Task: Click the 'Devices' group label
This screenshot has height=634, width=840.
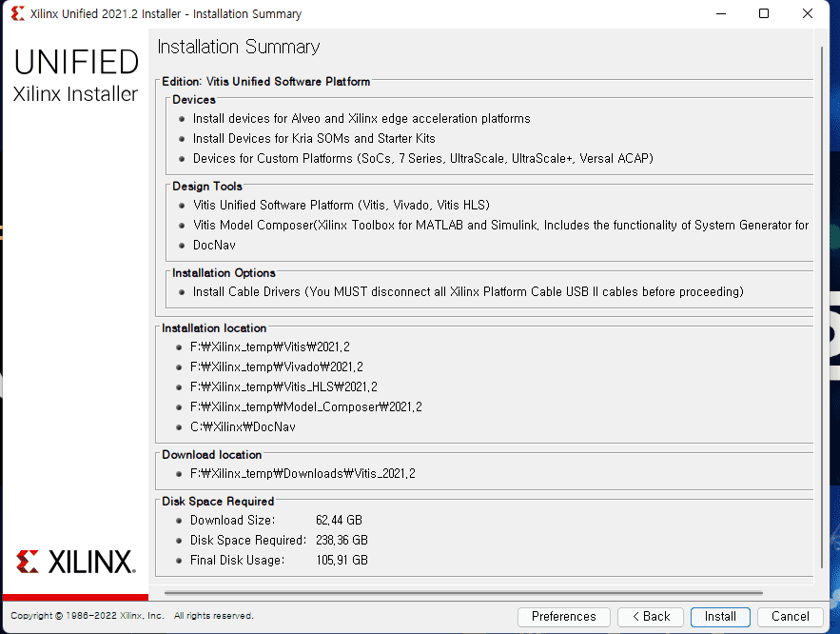Action: click(194, 100)
